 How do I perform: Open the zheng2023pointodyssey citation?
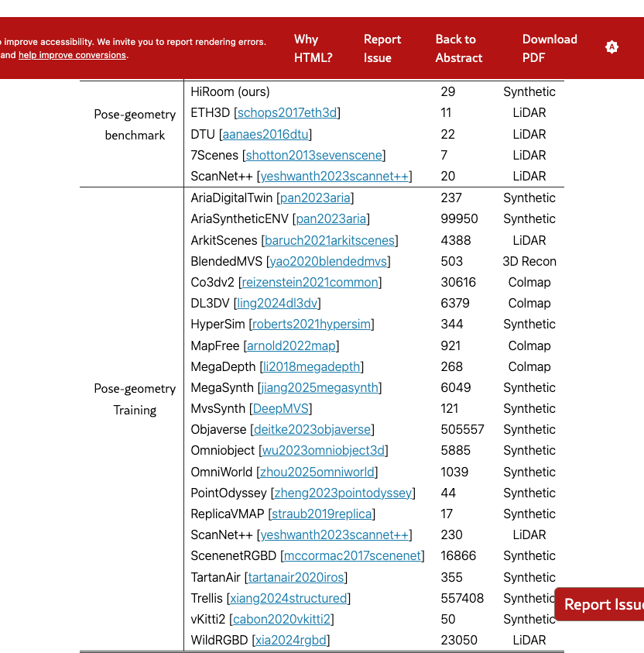coord(343,493)
